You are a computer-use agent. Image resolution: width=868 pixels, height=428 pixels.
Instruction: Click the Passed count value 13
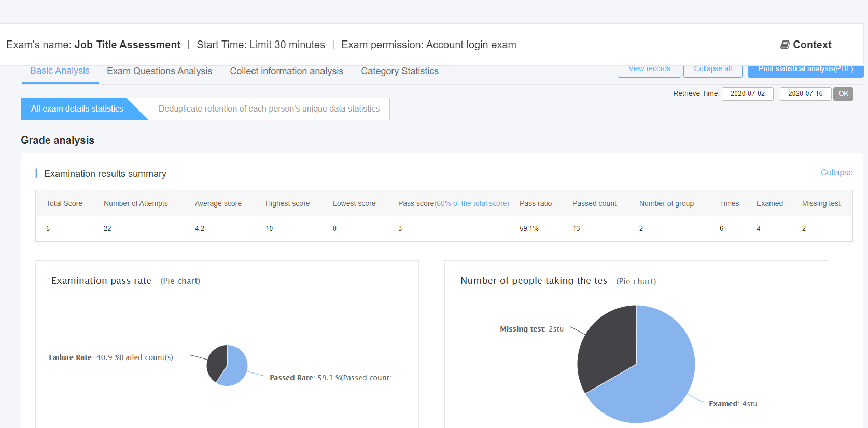tap(576, 229)
